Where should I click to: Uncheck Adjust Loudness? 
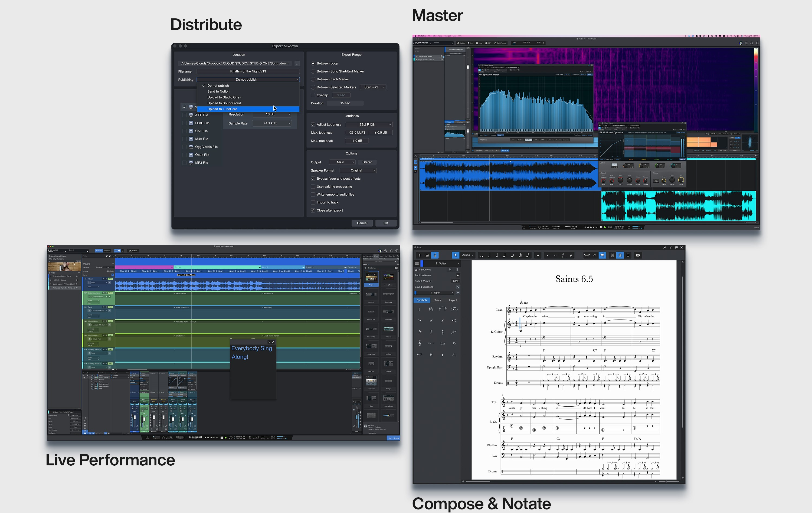point(313,125)
